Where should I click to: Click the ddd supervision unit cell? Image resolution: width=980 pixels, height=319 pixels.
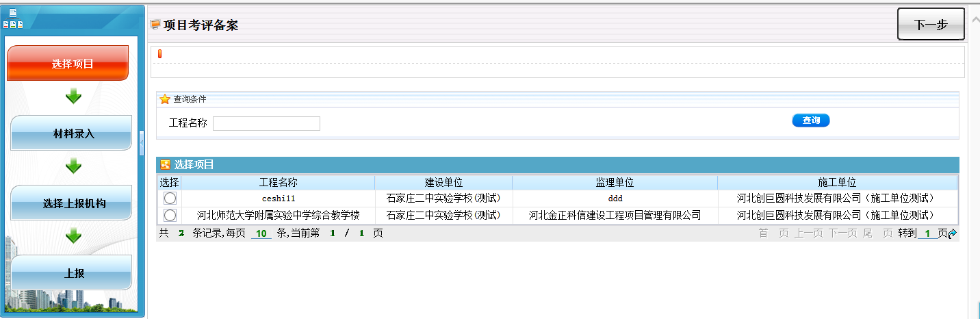(615, 199)
